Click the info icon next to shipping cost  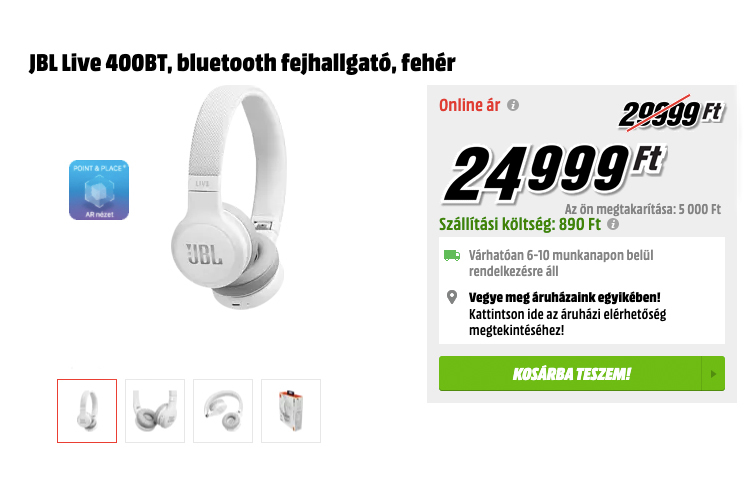pyautogui.click(x=613, y=224)
